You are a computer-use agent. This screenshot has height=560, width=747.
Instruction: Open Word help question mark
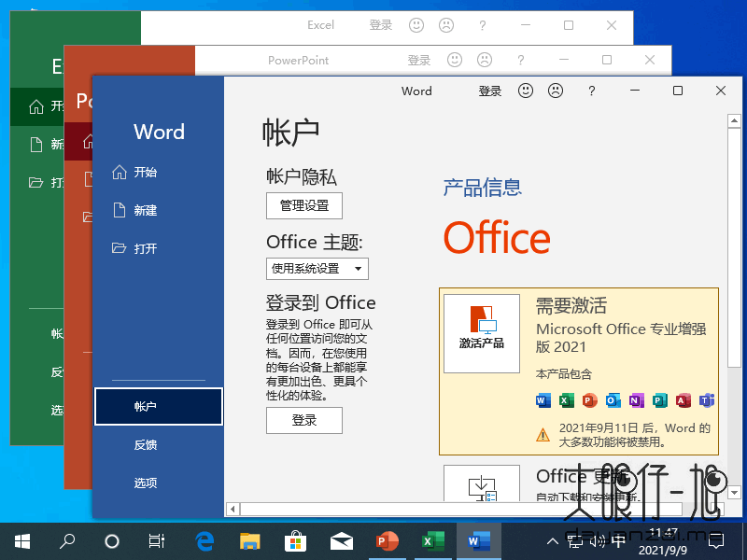point(591,91)
